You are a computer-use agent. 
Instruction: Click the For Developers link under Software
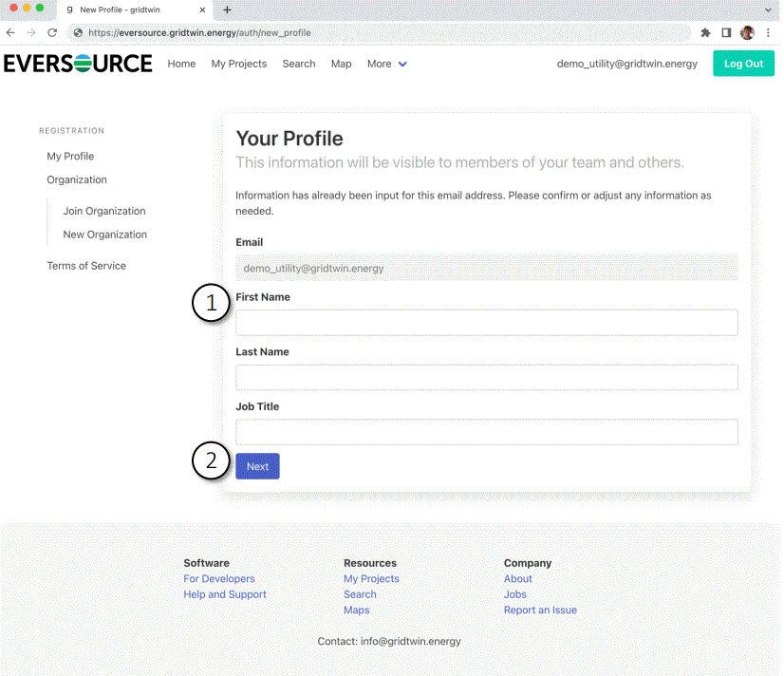pyautogui.click(x=219, y=578)
